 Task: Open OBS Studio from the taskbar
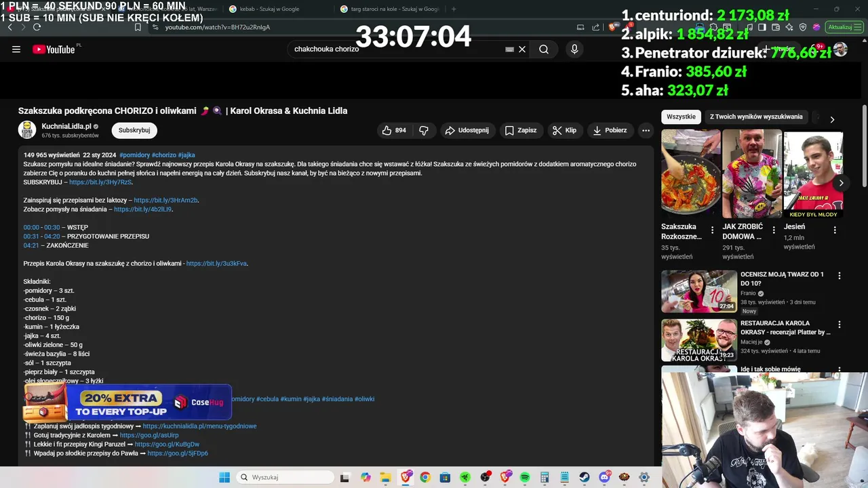pos(486,477)
